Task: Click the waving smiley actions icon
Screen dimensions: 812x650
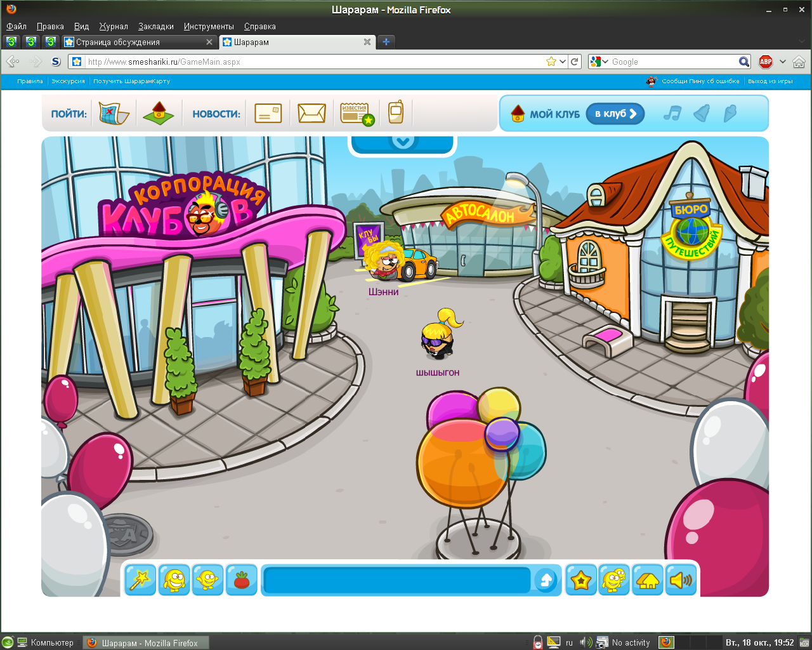Action: point(207,580)
